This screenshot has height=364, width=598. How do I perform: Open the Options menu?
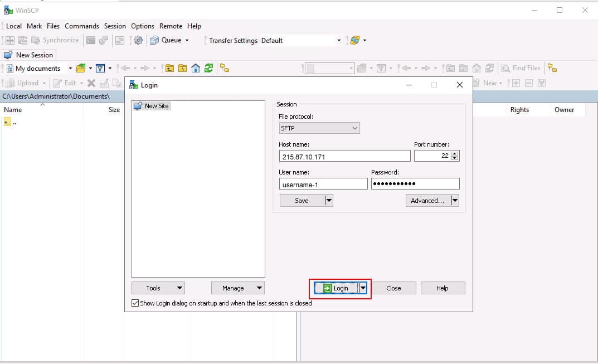coord(143,26)
